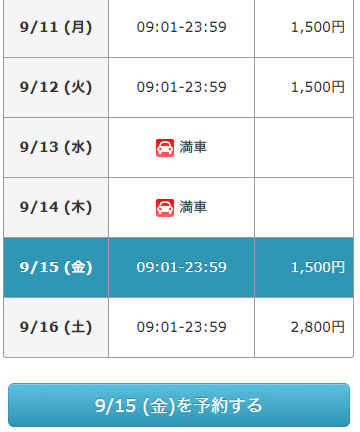360x432 pixels.
Task: Click the 1,500円 price on 9/15
Action: tap(318, 267)
